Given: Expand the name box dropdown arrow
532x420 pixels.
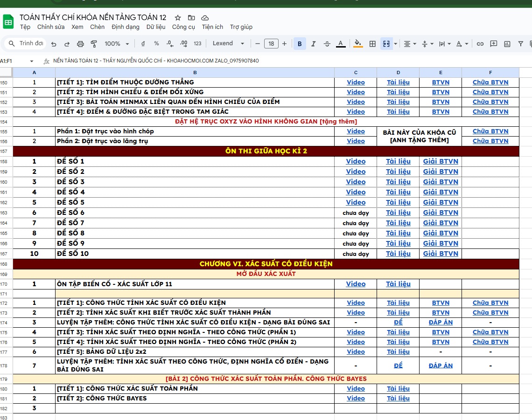Looking at the screenshot, I should click(32, 62).
